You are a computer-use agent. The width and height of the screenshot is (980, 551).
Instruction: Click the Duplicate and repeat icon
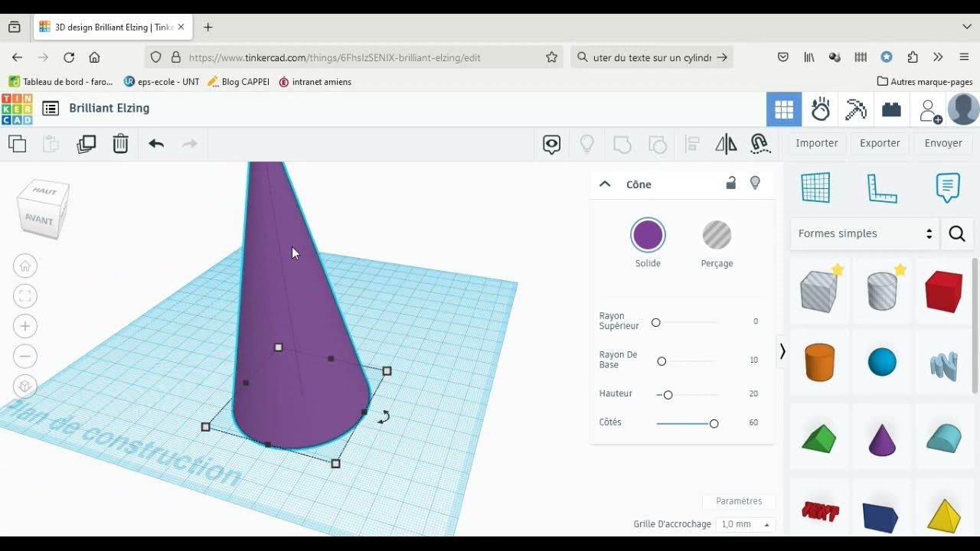87,144
